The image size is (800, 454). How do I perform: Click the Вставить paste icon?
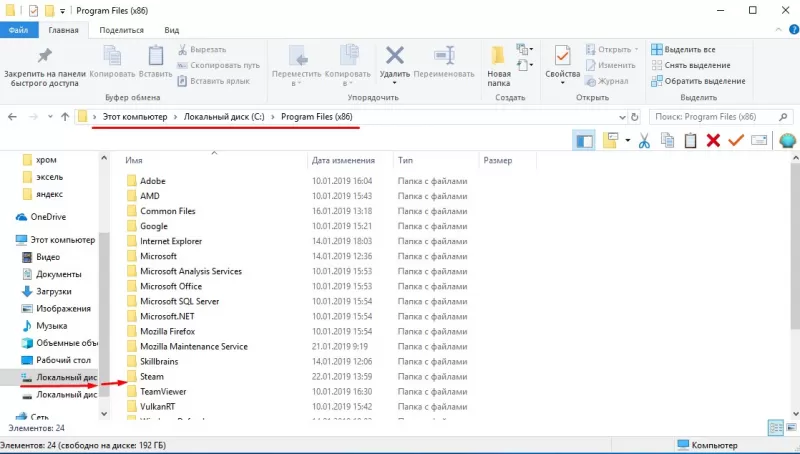(156, 63)
